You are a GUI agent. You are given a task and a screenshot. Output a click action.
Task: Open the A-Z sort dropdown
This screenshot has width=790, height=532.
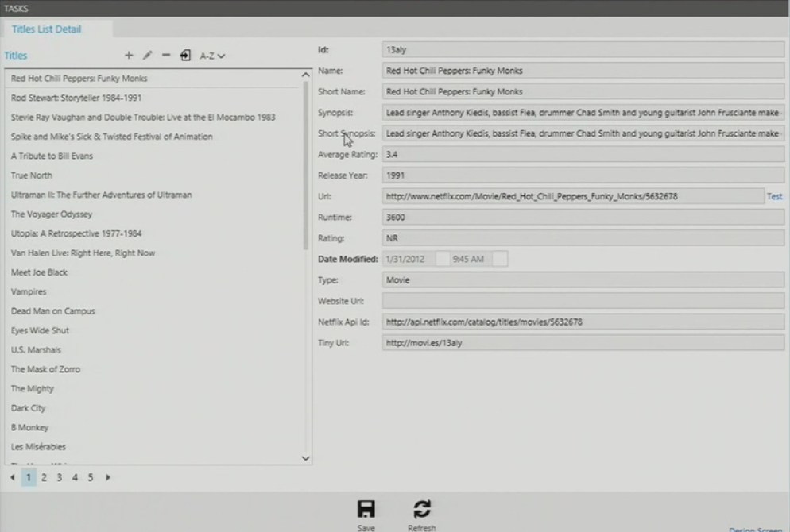212,56
